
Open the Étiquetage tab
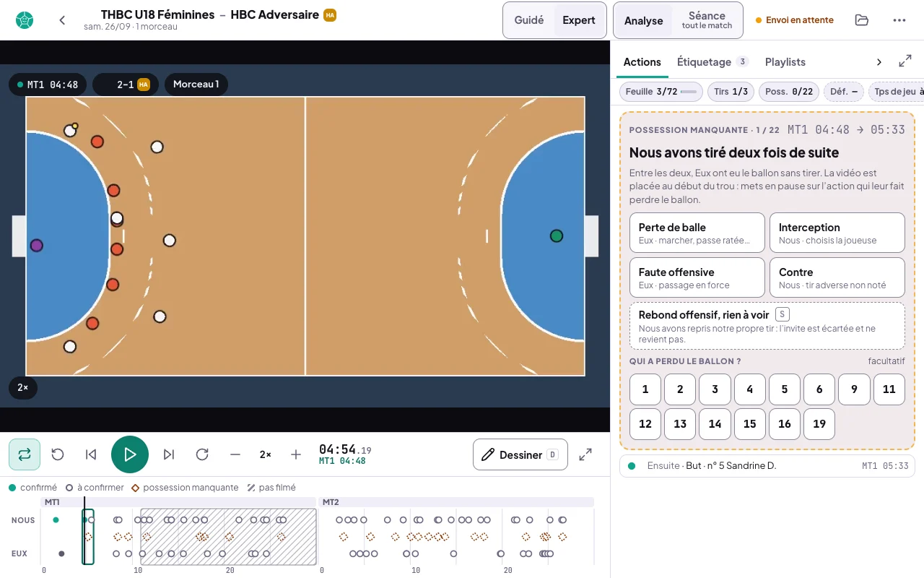click(x=712, y=62)
